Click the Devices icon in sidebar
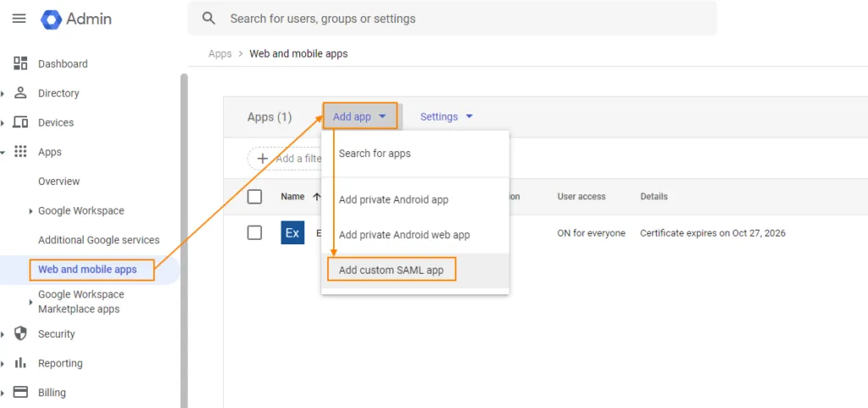The width and height of the screenshot is (868, 408). [x=20, y=122]
